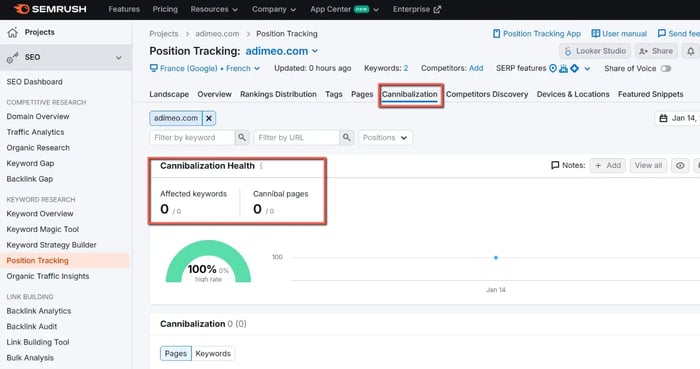Switch to the Landscape tab
700x369 pixels.
pos(169,94)
